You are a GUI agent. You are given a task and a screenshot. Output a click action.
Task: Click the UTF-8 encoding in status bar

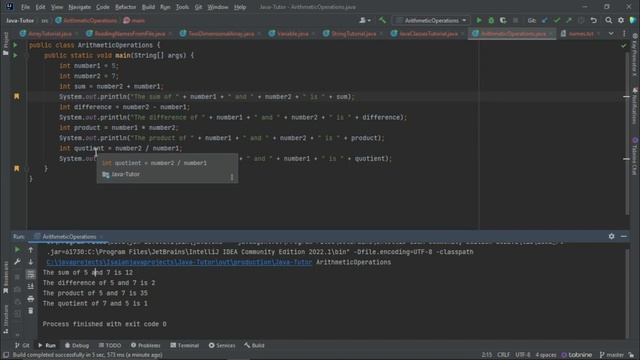coord(522,355)
